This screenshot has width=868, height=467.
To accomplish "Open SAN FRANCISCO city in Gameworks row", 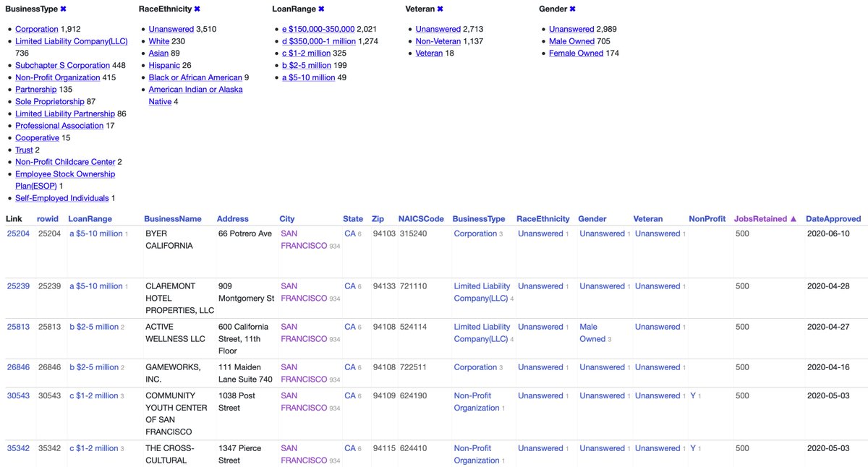I will [304, 373].
